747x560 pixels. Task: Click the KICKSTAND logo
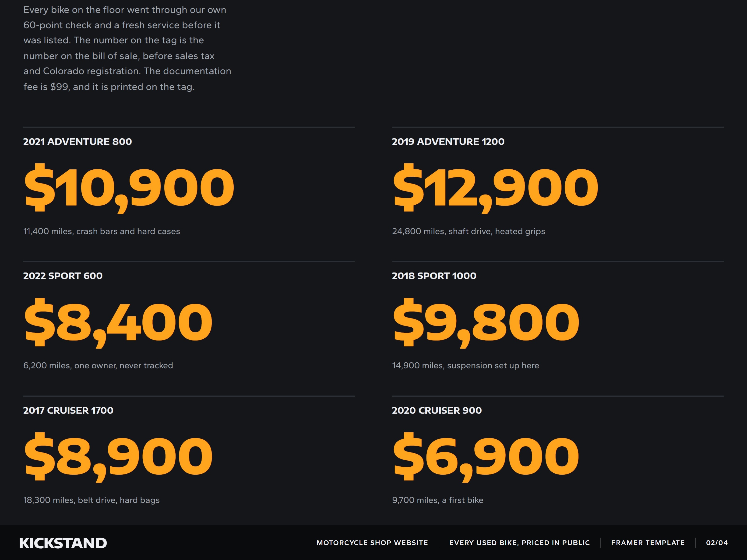point(63,543)
